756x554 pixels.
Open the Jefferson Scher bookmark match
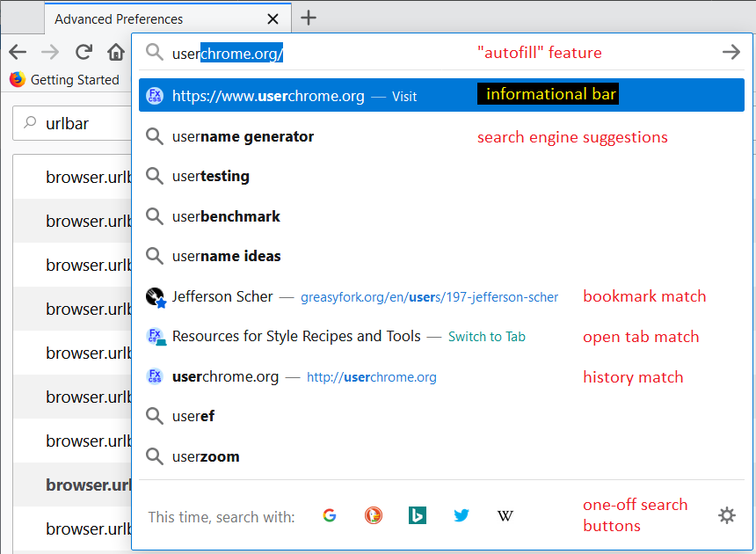point(441,296)
